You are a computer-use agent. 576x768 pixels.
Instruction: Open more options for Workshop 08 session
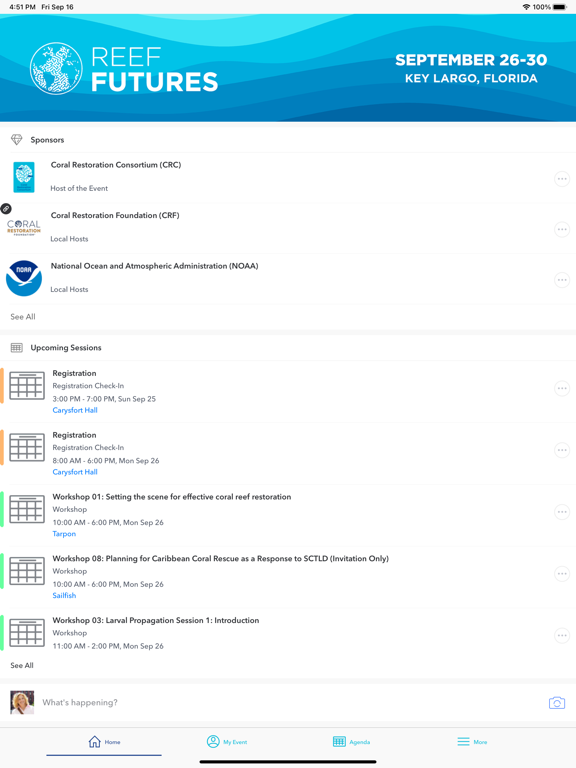coord(562,574)
